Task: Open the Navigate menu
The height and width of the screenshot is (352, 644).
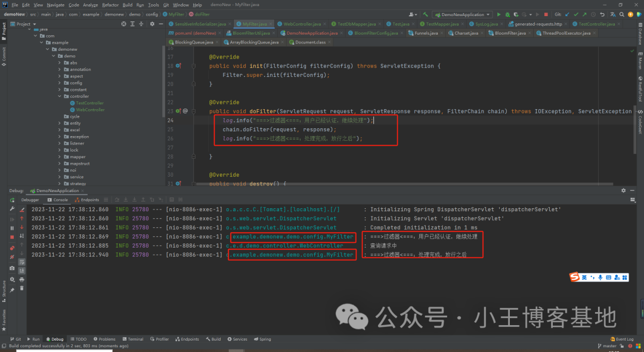Action: [55, 5]
